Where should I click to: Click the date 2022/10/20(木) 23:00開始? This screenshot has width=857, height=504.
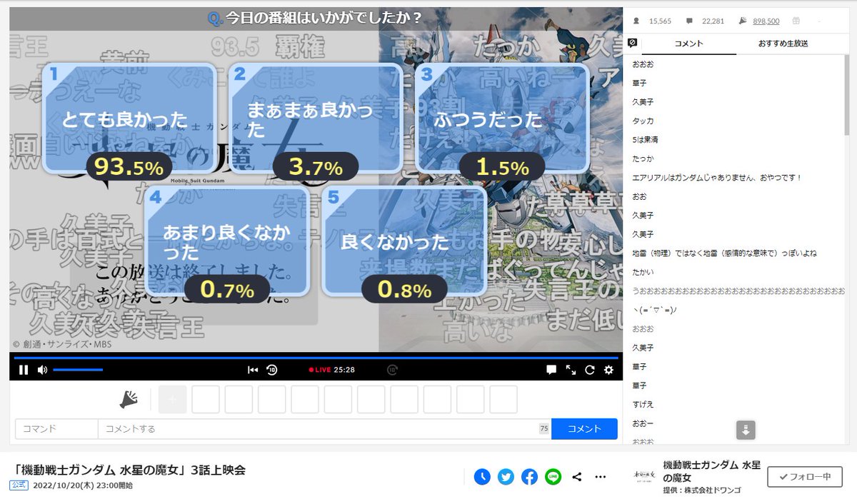(x=83, y=485)
